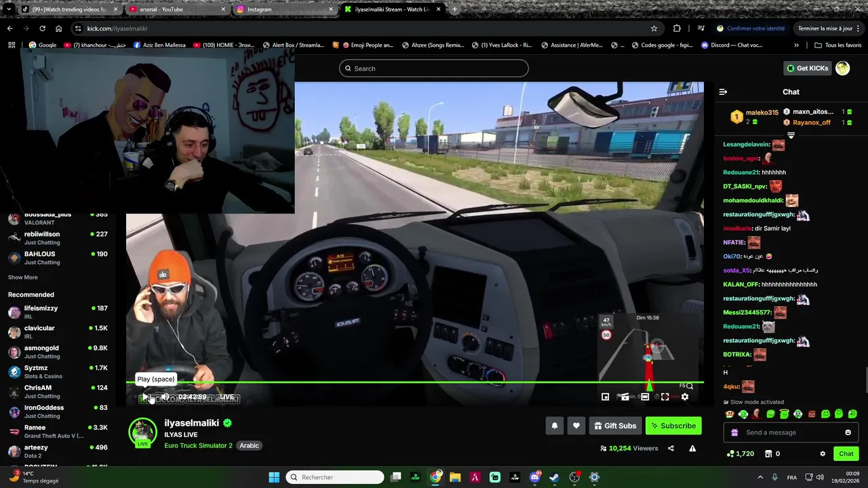Switch the player to theater mode
This screenshot has height=488, width=868.
645,397
